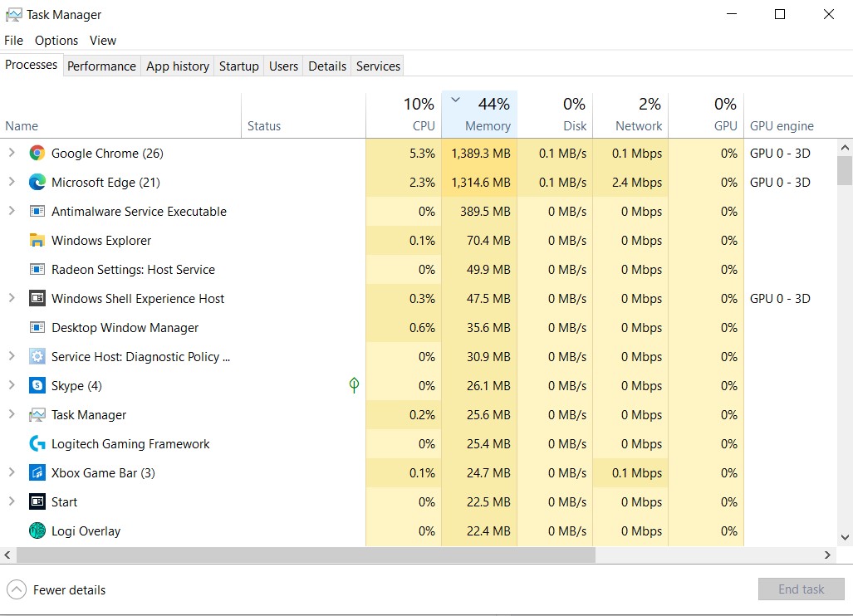Click the horizontal scrollbar left arrow
The width and height of the screenshot is (853, 616).
click(7, 555)
